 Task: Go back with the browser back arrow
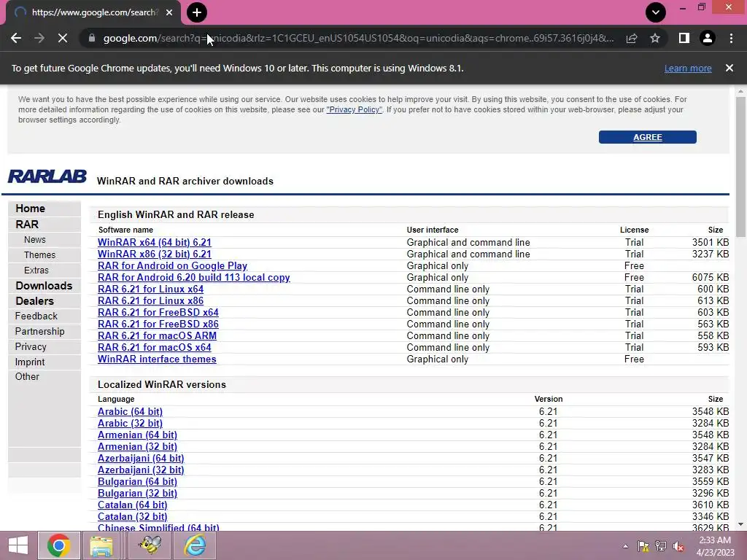[x=16, y=38]
